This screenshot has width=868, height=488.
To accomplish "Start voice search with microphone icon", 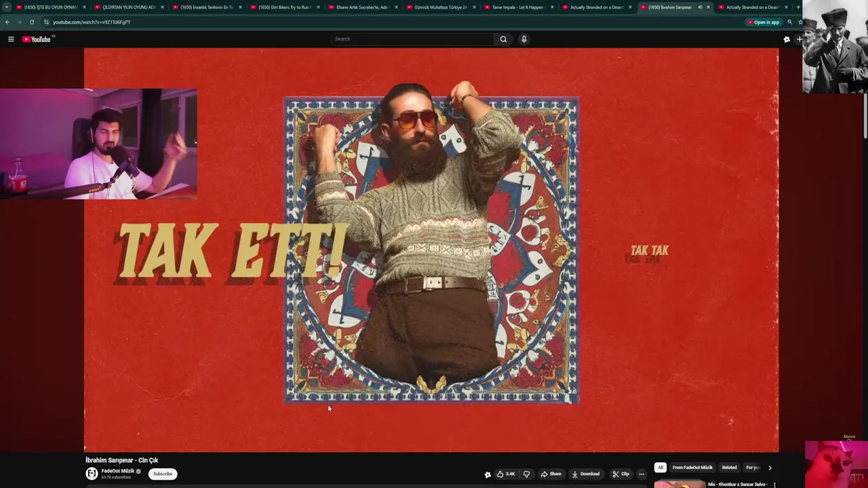I will click(x=524, y=39).
